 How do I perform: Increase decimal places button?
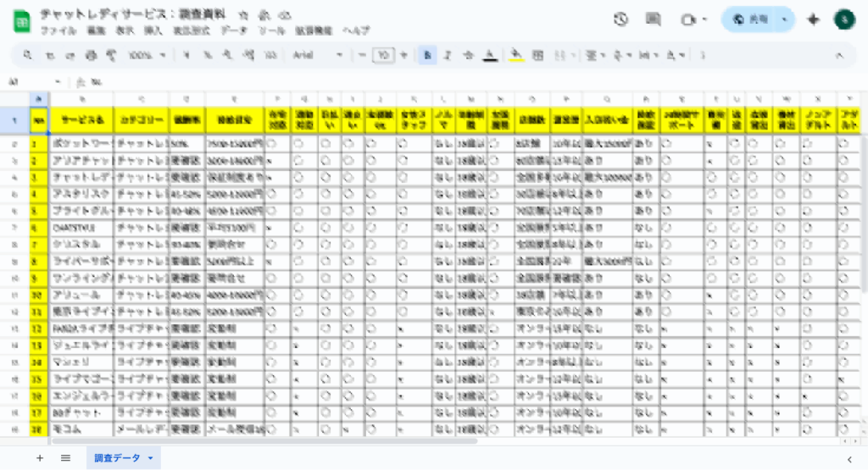[248, 55]
